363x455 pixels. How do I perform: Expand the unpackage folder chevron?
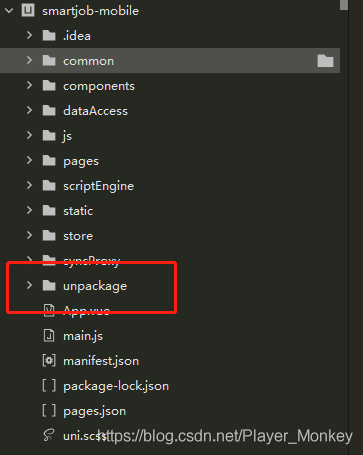(x=29, y=285)
